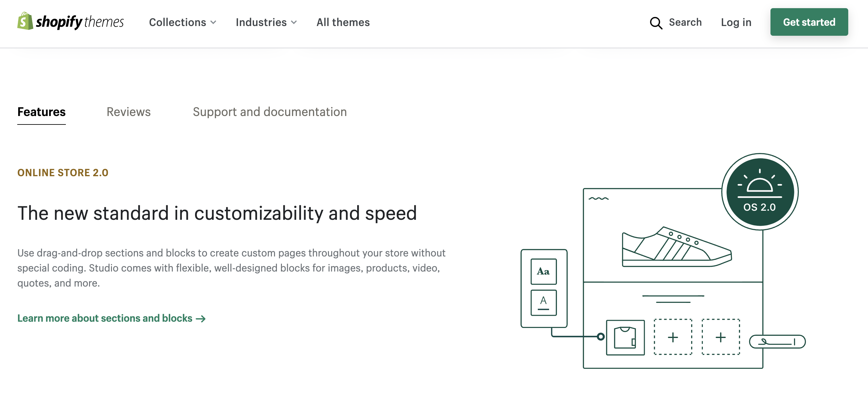Viewport: 868px width, 417px height.
Task: Click the t-shirt product block icon
Action: pyautogui.click(x=625, y=337)
